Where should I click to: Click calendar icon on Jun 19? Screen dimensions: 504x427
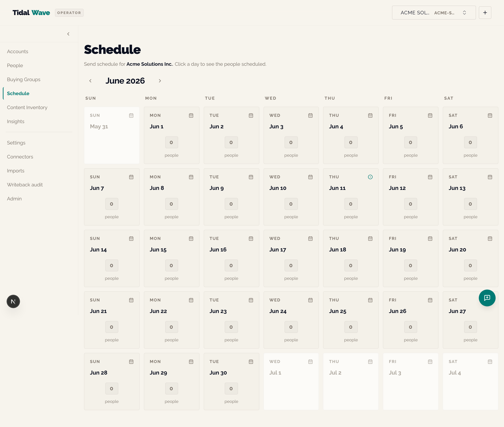coord(430,239)
